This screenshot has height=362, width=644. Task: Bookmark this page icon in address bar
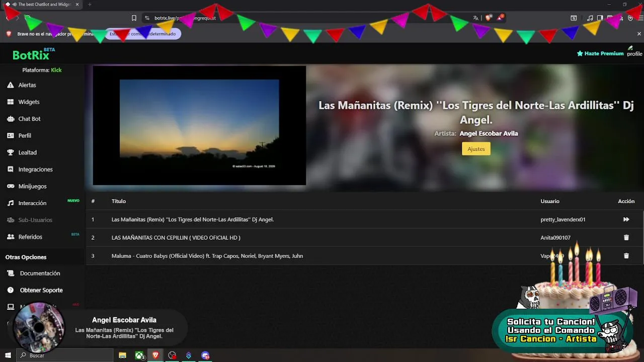pyautogui.click(x=134, y=18)
